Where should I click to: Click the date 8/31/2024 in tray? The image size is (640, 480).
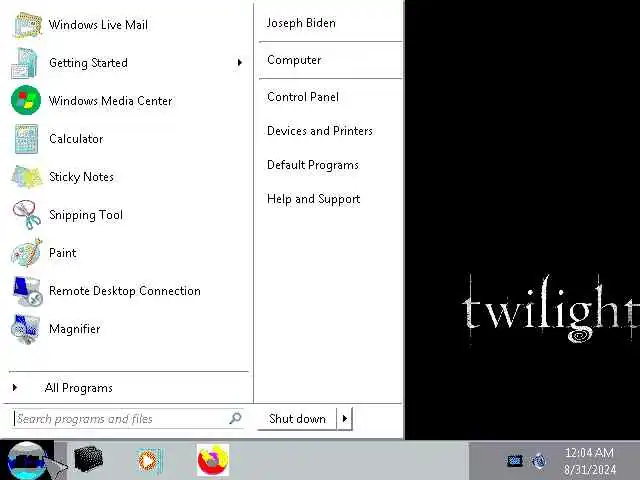click(589, 469)
